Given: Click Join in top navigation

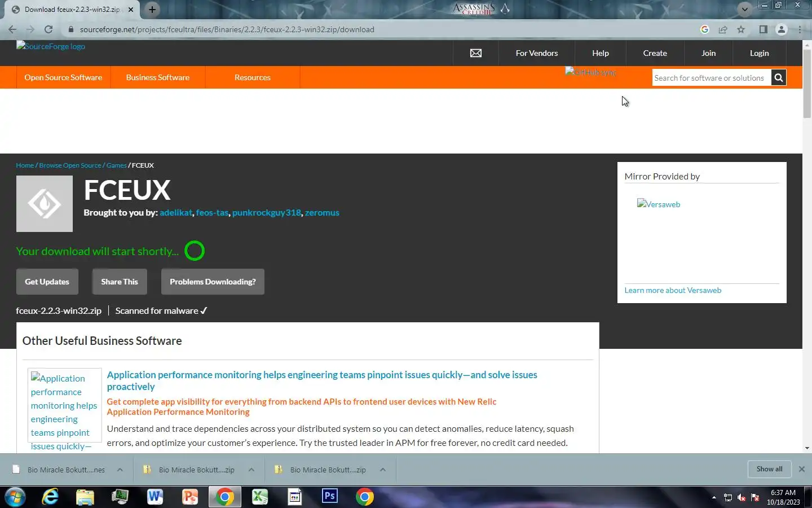Looking at the screenshot, I should (709, 53).
